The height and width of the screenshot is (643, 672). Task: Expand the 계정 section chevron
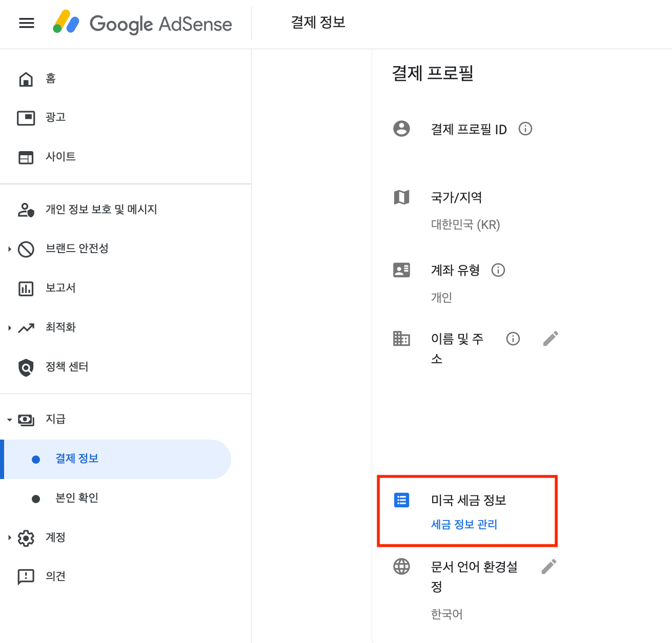[x=8, y=537]
